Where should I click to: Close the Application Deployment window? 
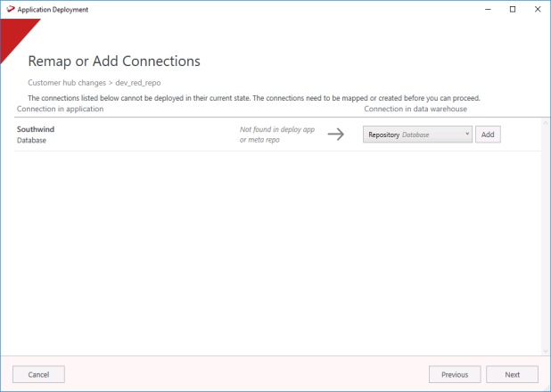tap(538, 9)
